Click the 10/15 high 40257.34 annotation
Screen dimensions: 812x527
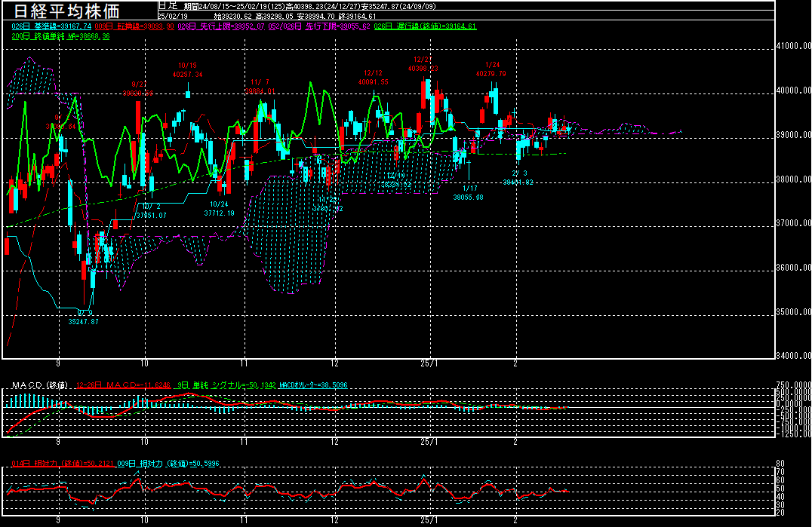pos(187,70)
